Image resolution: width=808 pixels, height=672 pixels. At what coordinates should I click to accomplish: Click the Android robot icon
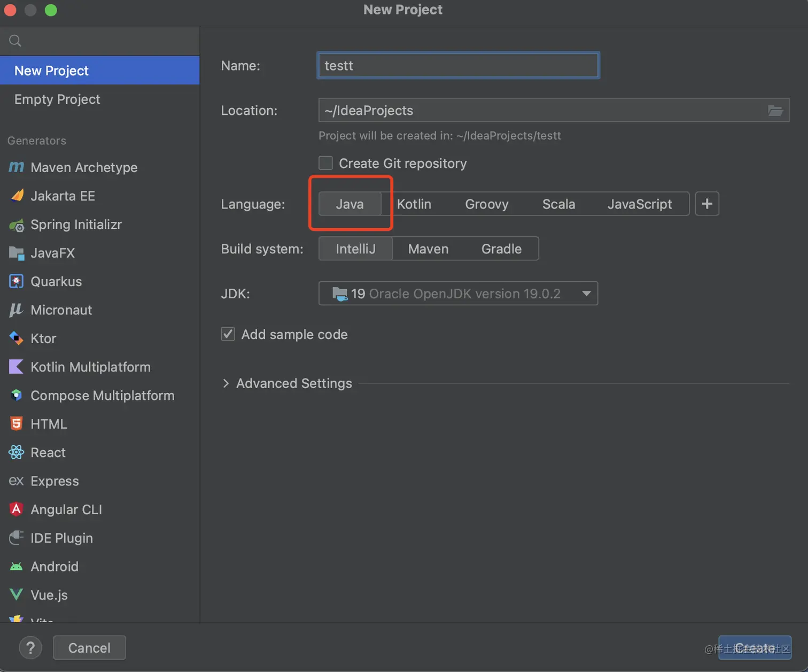pos(17,566)
